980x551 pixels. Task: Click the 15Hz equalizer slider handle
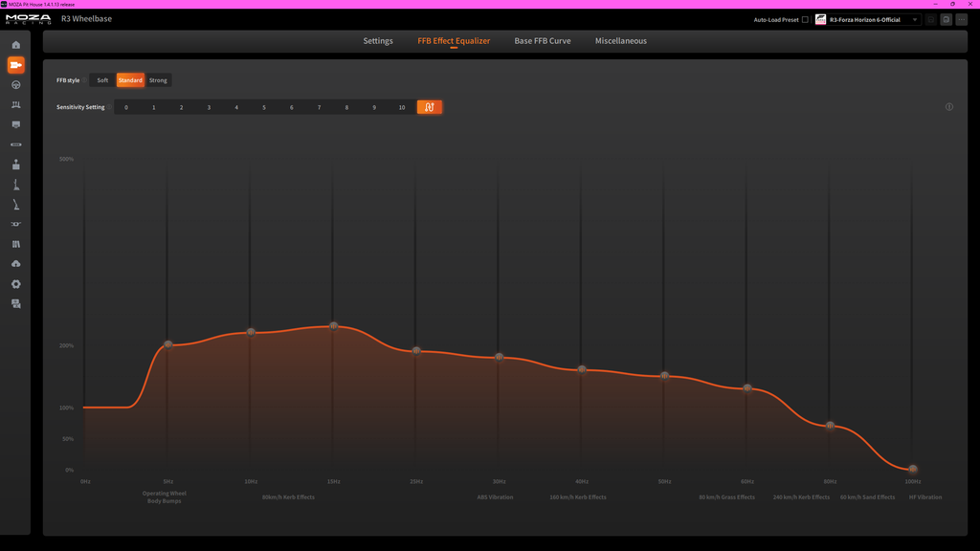tap(334, 326)
